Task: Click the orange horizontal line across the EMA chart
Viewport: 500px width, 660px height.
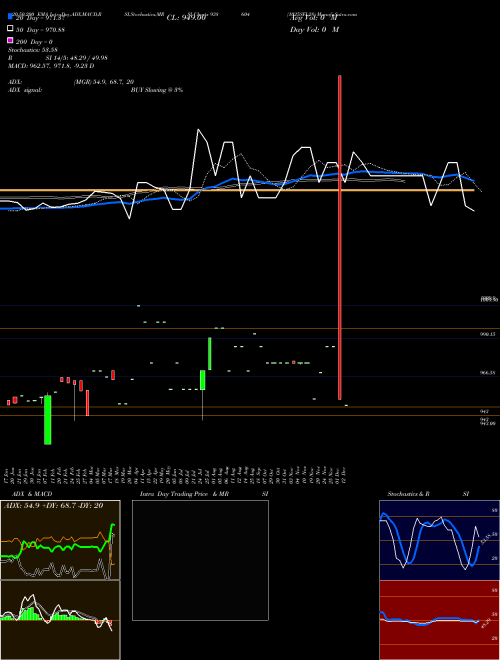Action: pos(237,191)
